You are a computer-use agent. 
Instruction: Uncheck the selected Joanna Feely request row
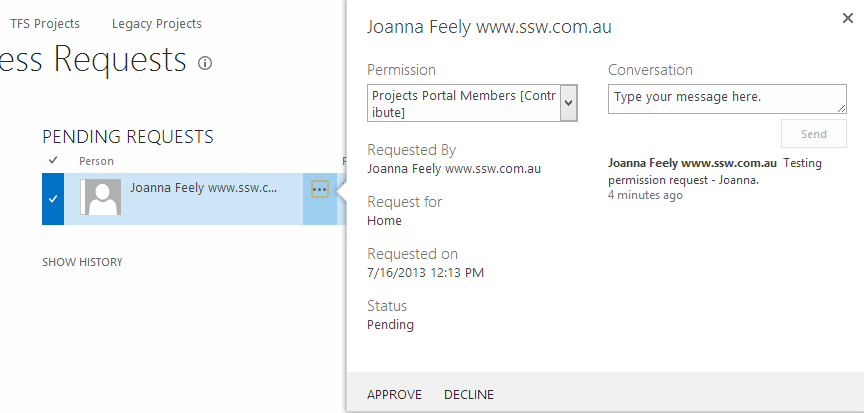[53, 198]
